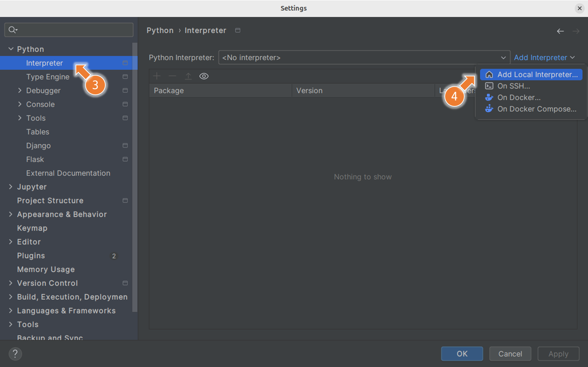This screenshot has width=588, height=367.
Task: Click the project icon on Interpreter row
Action: (125, 63)
